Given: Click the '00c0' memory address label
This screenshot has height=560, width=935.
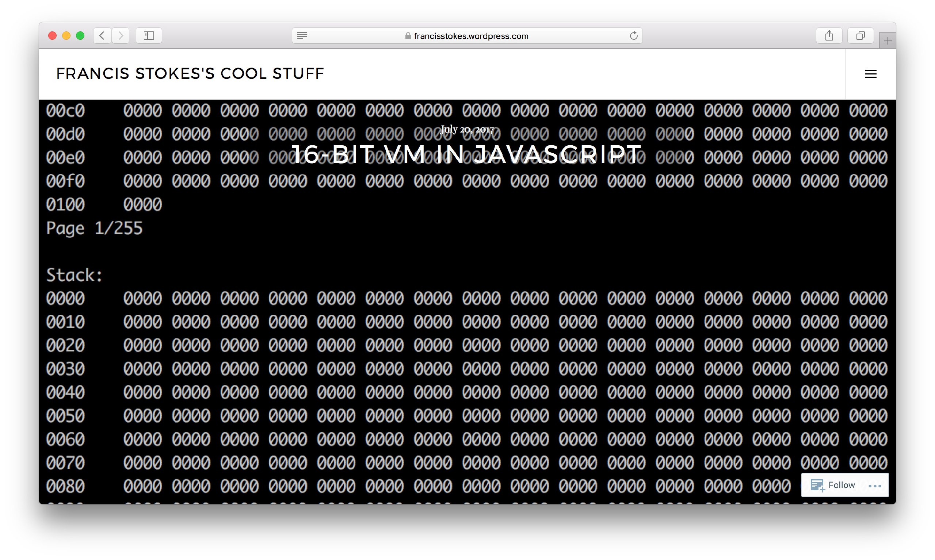Looking at the screenshot, I should coord(65,111).
